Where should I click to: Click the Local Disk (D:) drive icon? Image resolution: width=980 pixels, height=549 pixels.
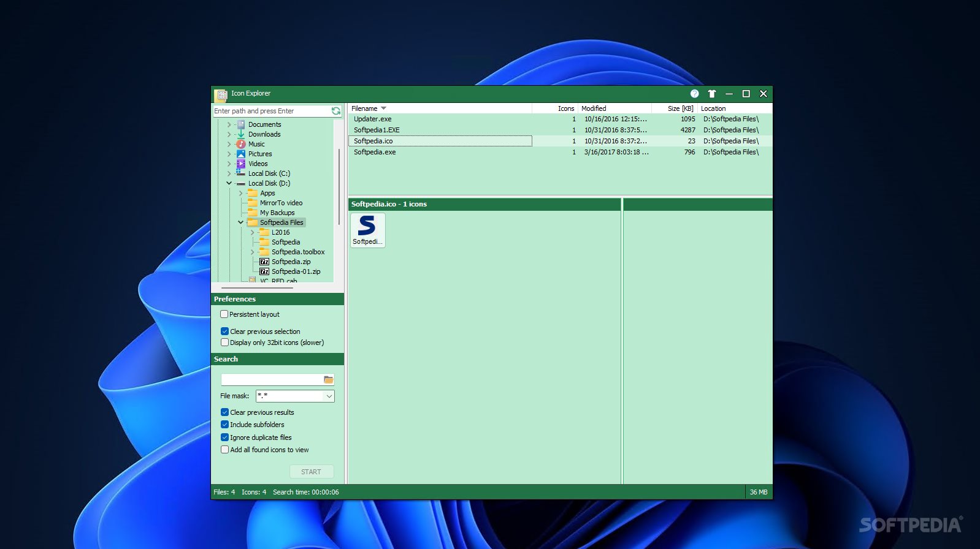241,183
